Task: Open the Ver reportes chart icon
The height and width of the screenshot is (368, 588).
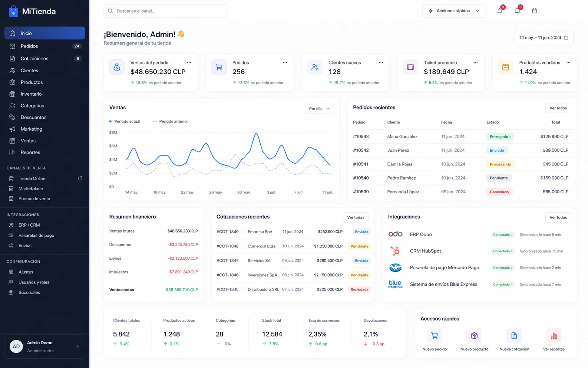Action: [x=554, y=336]
